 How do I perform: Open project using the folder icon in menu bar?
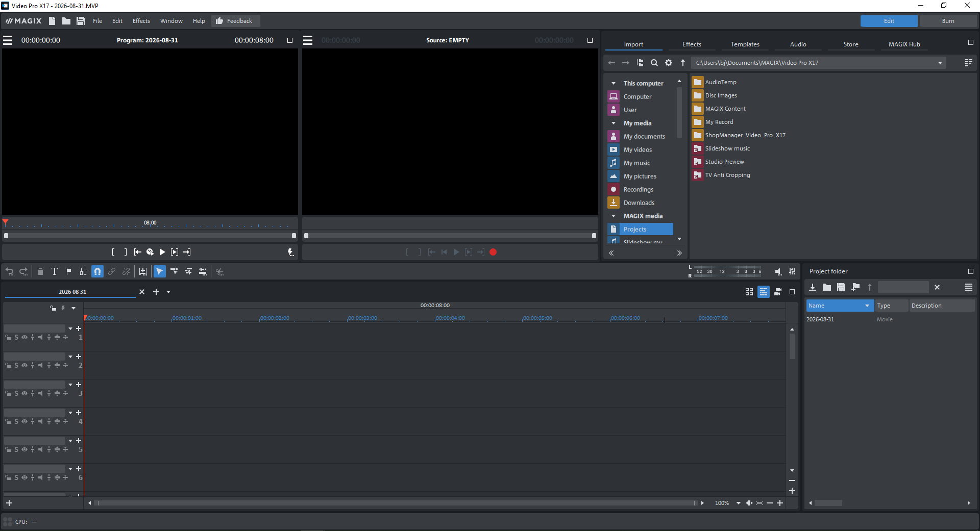coord(66,21)
